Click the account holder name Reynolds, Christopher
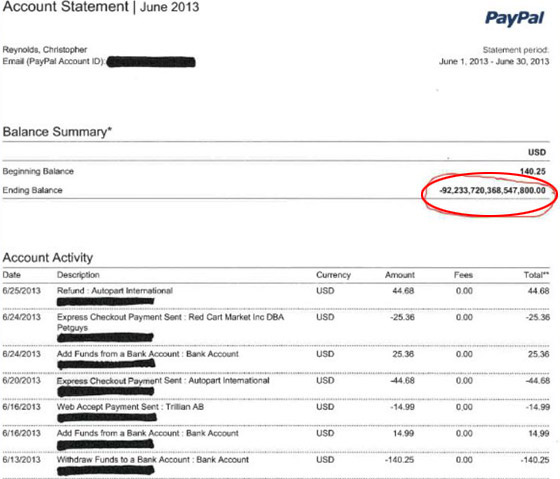This screenshot has height=479, width=560. (x=45, y=50)
